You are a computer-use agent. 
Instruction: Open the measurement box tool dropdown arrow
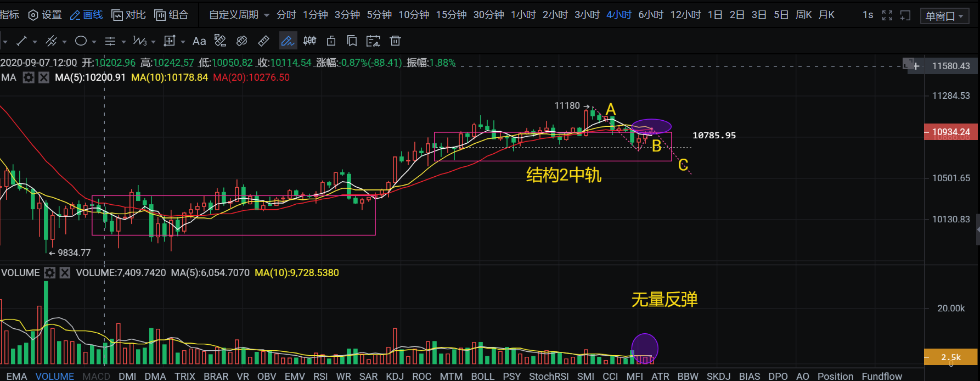point(183,42)
